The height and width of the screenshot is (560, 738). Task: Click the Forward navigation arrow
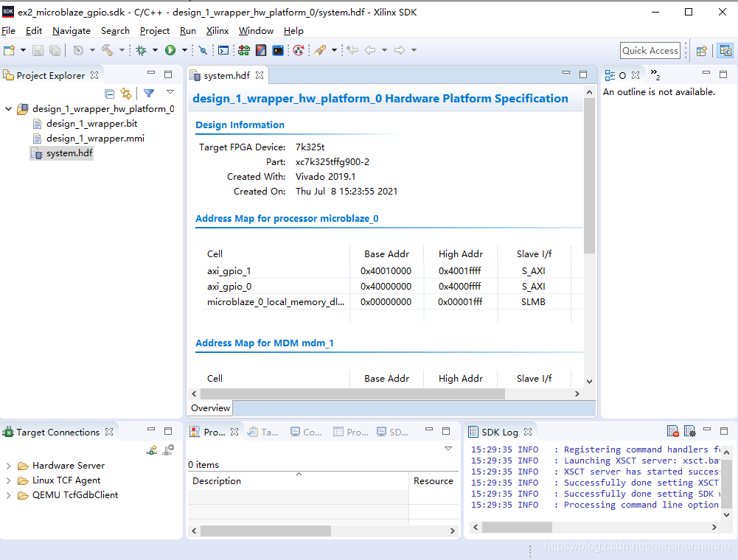[400, 50]
